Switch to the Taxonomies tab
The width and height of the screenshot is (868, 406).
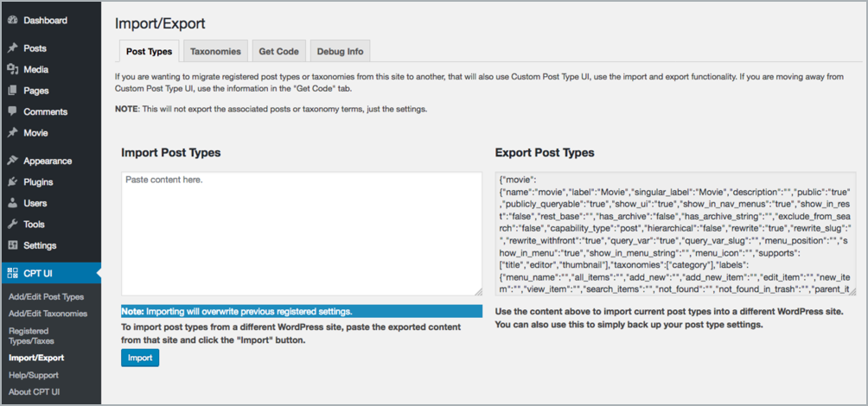(x=215, y=52)
